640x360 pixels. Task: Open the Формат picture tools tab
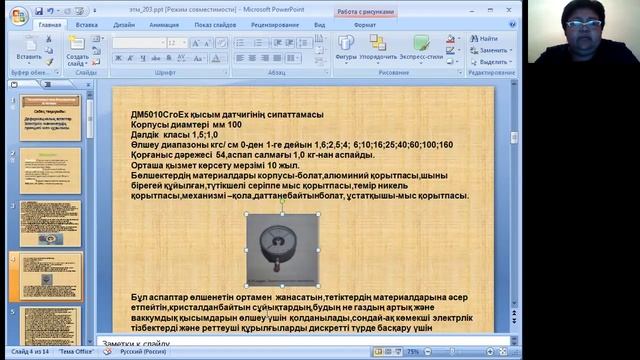(365, 25)
